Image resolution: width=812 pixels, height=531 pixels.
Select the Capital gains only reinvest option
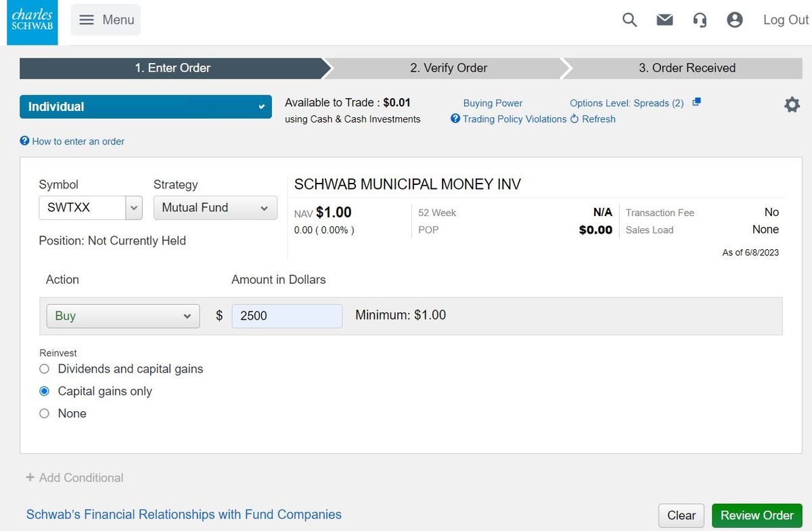(x=44, y=391)
